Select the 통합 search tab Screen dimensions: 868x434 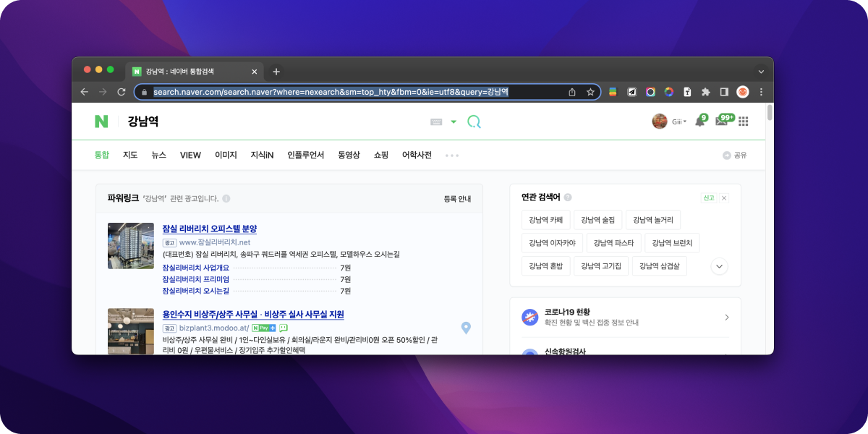point(101,155)
